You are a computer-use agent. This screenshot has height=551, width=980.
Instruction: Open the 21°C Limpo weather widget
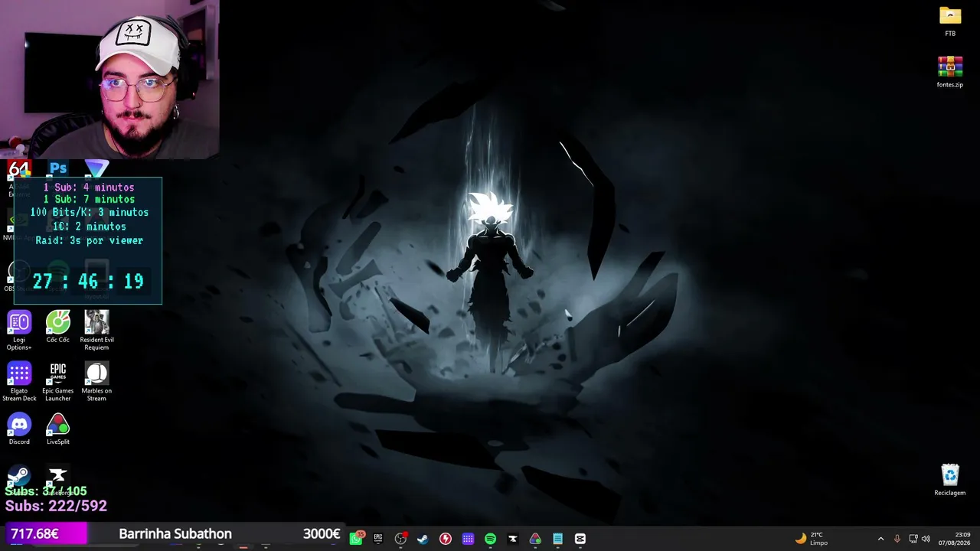pos(812,539)
